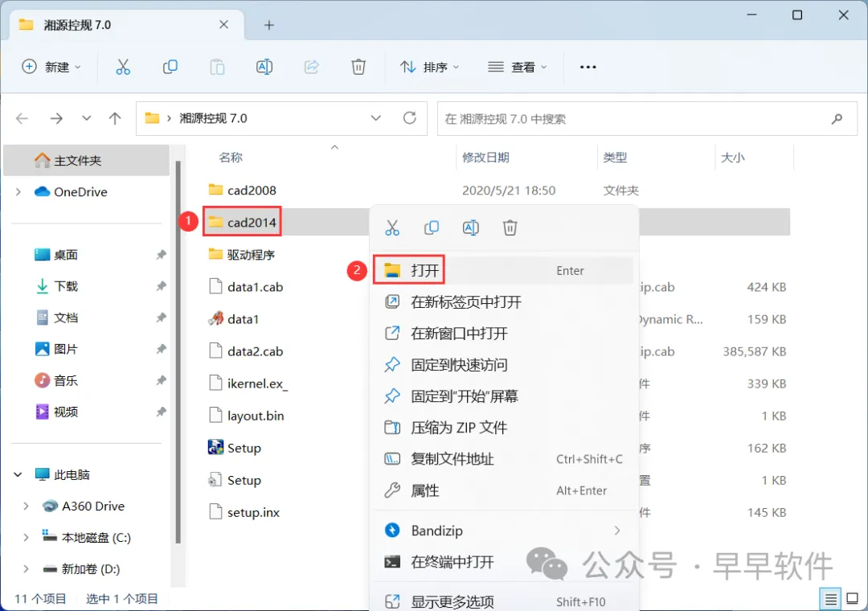868x611 pixels.
Task: Choose 打开 in the context menu
Action: click(x=504, y=270)
